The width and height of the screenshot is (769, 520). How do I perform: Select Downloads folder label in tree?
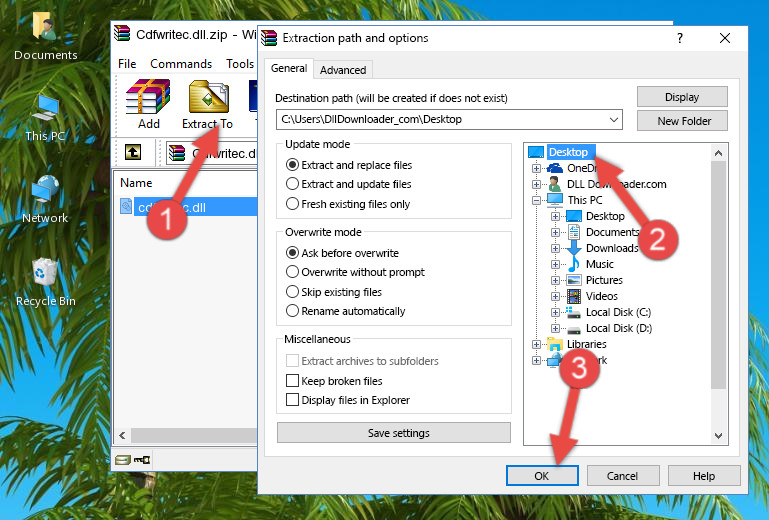pyautogui.click(x=612, y=248)
